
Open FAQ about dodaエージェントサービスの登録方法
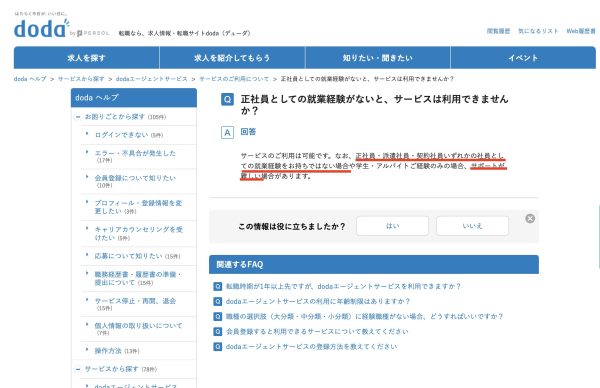click(x=311, y=347)
